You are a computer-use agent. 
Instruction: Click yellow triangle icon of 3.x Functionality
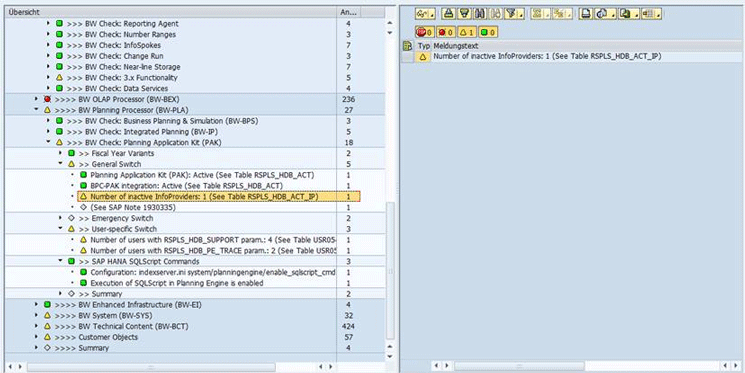pyautogui.click(x=59, y=77)
